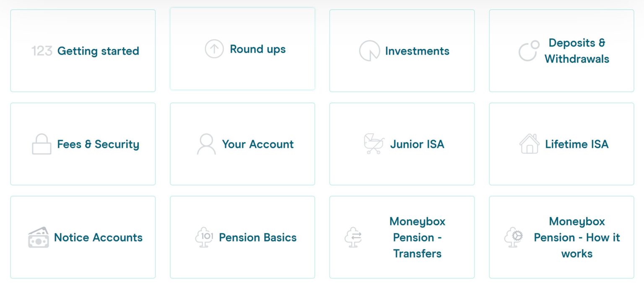Select the Investments label
Image resolution: width=644 pixels, height=286 pixels.
click(x=417, y=50)
